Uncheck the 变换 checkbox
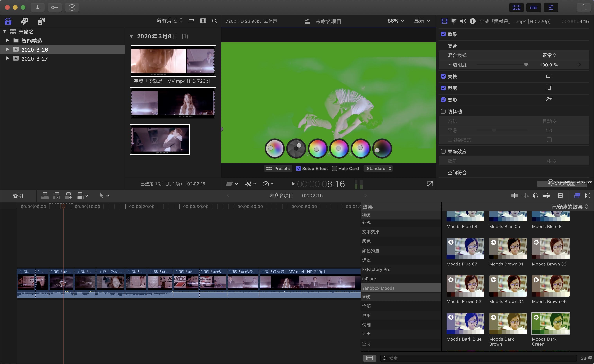594x364 pixels. point(443,76)
